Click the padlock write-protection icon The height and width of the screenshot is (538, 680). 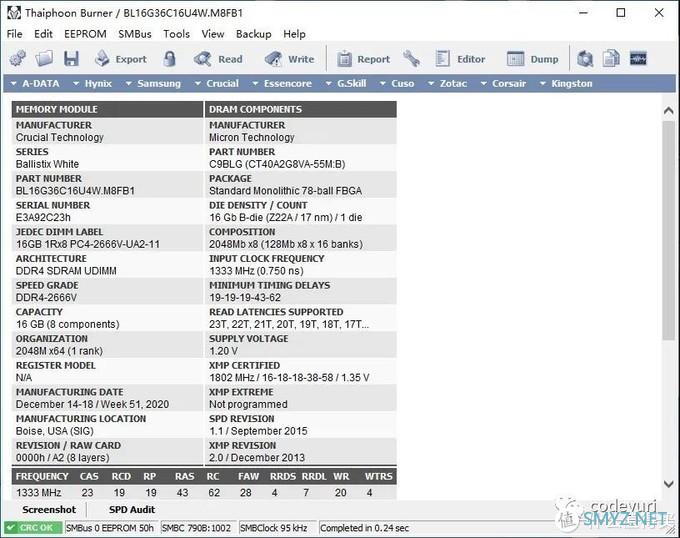pyautogui.click(x=170, y=59)
